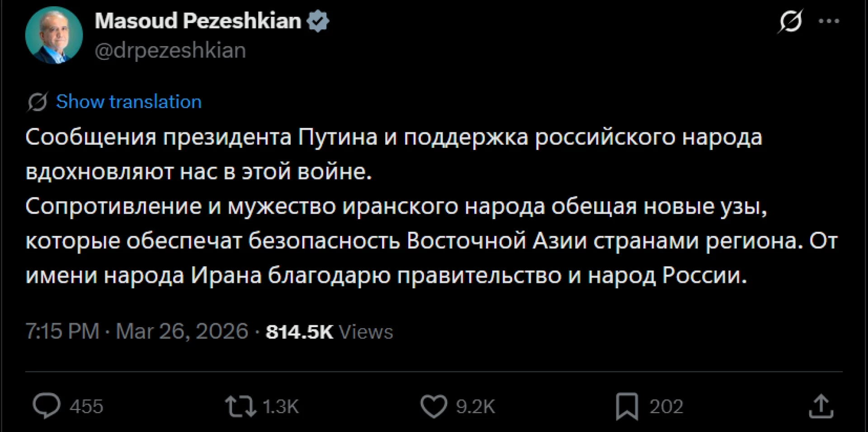Screen dimensions: 868x432
Task: Click the 202 bookmarks count
Action: (666, 406)
